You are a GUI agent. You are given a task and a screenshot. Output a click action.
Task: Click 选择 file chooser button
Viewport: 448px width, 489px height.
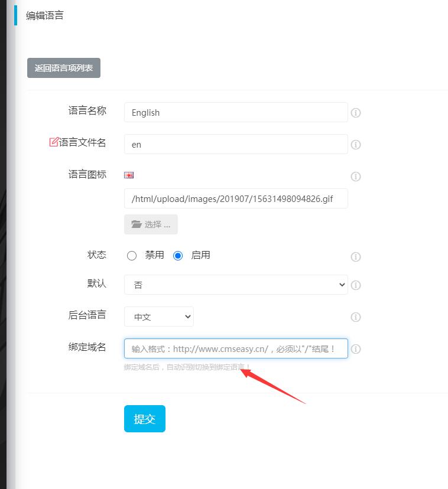[x=151, y=224]
